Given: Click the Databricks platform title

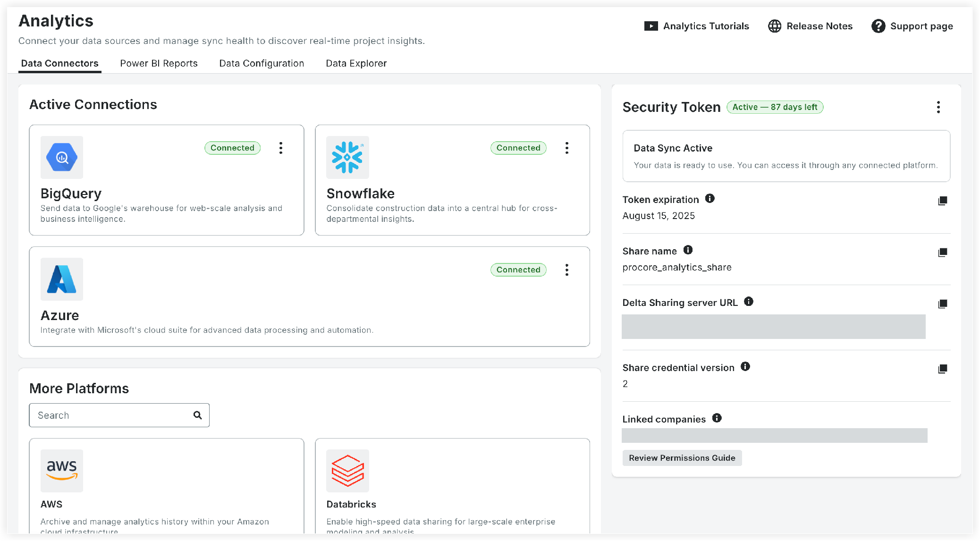Looking at the screenshot, I should pos(351,504).
